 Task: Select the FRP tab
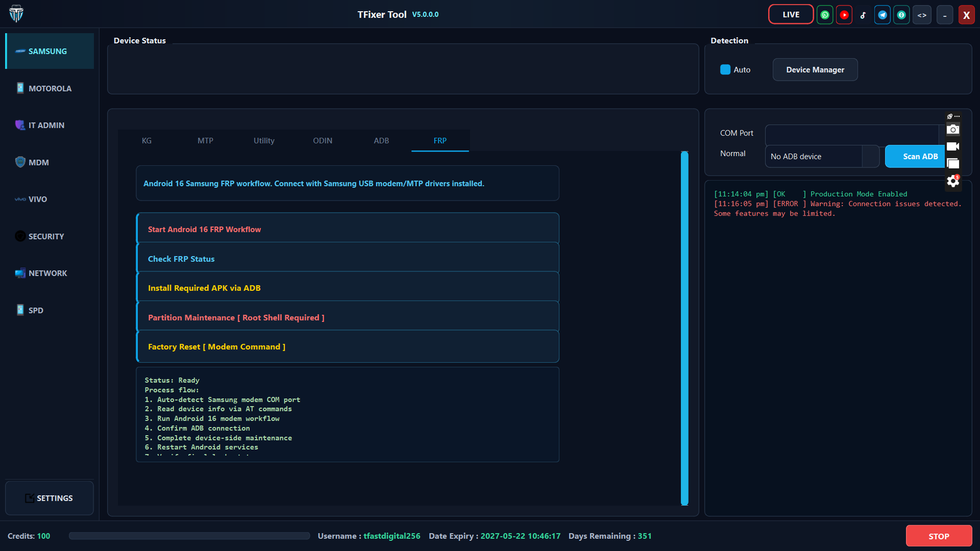point(440,141)
